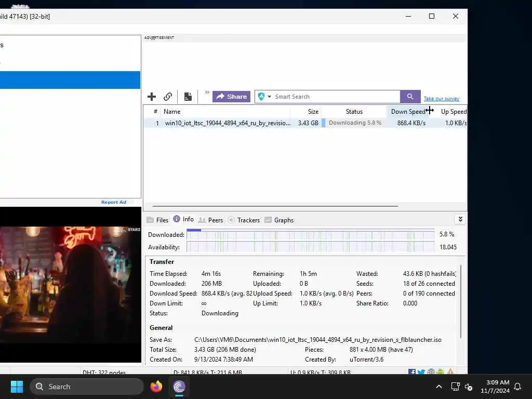Click the shield icon in the search box
This screenshot has height=399, width=532.
tap(261, 97)
